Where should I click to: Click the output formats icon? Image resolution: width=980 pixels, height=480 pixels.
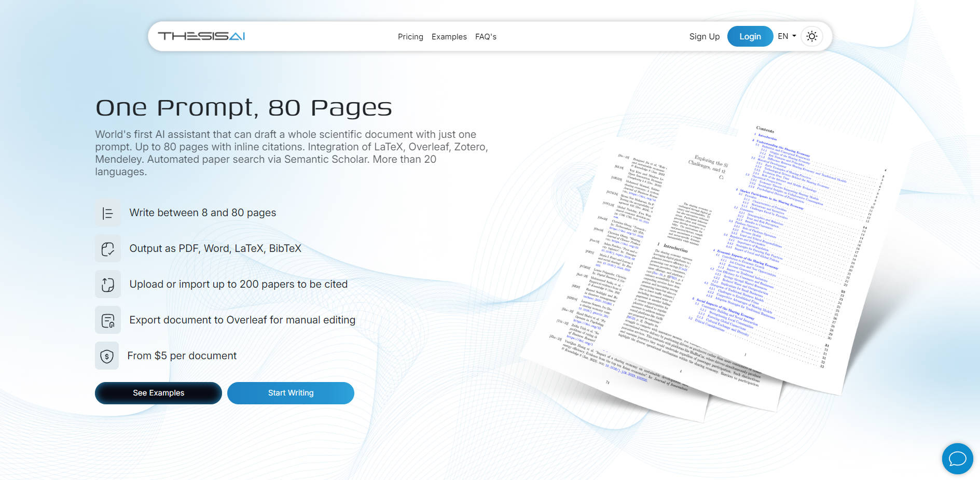coord(108,249)
